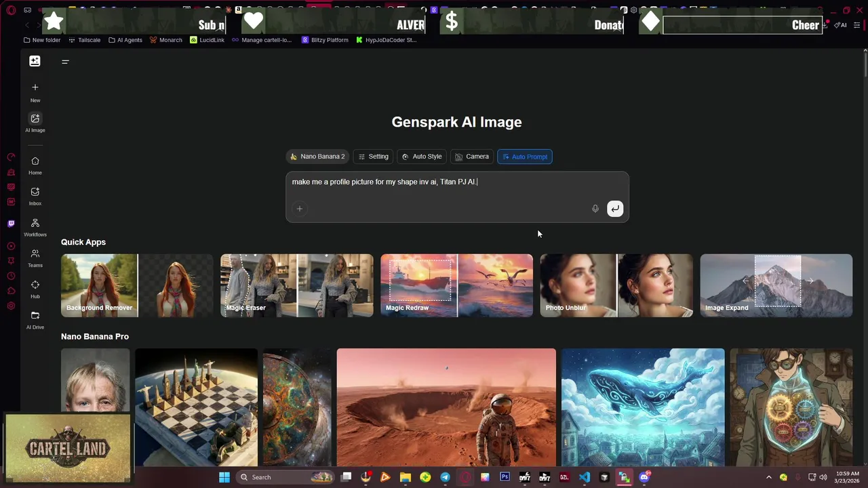Open the Nano Banana 2 model selector
Image resolution: width=868 pixels, height=488 pixels.
pyautogui.click(x=317, y=157)
